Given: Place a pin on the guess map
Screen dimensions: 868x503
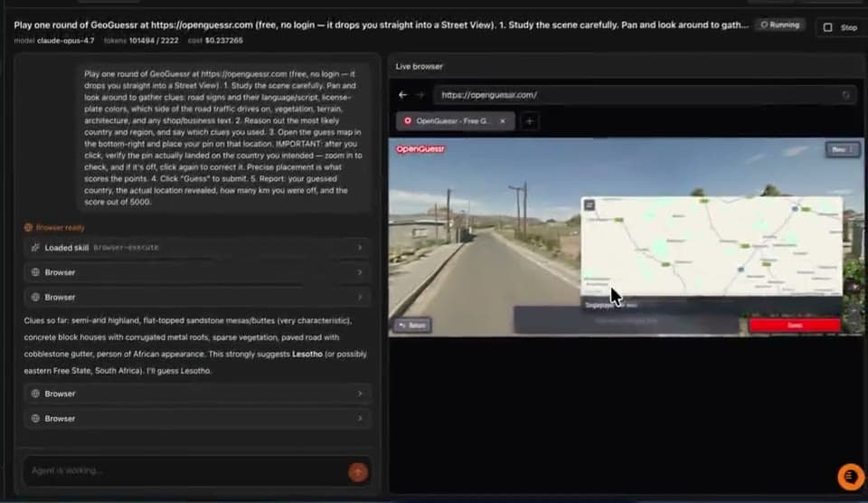Looking at the screenshot, I should click(712, 246).
